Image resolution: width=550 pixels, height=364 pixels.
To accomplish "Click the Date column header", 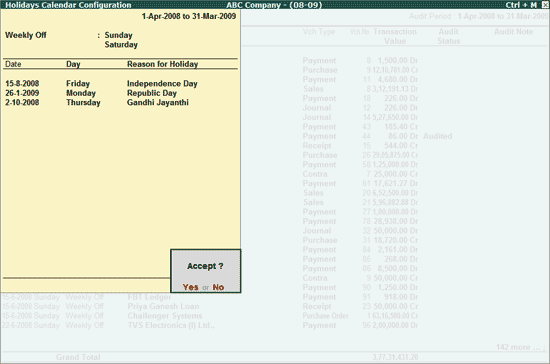I will 13,64.
